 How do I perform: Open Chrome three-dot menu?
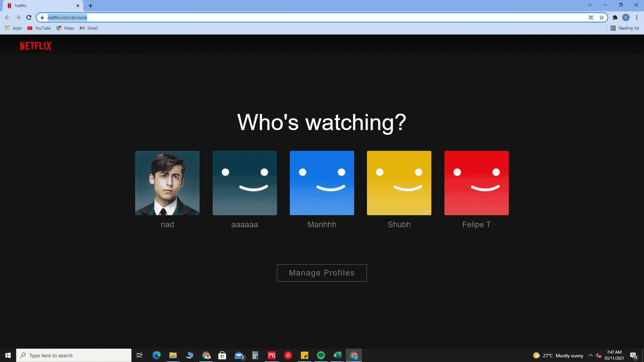[x=637, y=17]
